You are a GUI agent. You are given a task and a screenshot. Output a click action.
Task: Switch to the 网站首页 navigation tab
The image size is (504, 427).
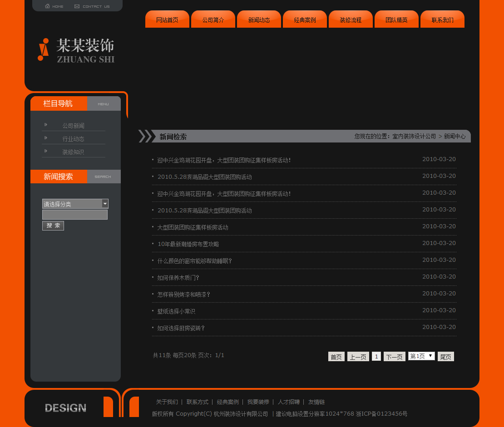[167, 19]
